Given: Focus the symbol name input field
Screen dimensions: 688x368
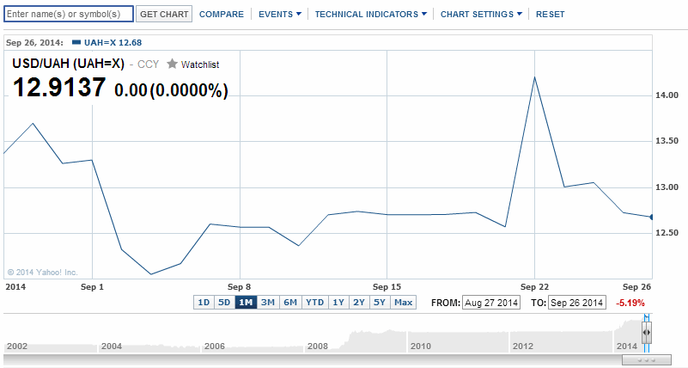Looking at the screenshot, I should pyautogui.click(x=68, y=14).
